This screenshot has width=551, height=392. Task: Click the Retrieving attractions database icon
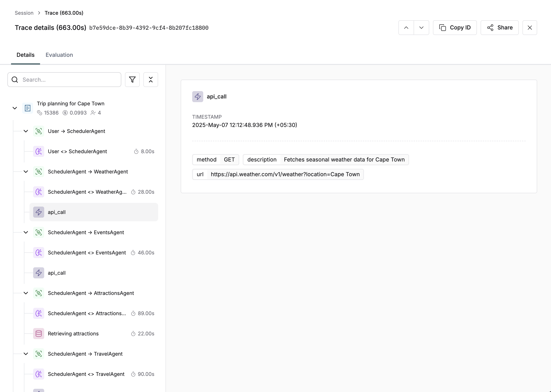pyautogui.click(x=39, y=334)
